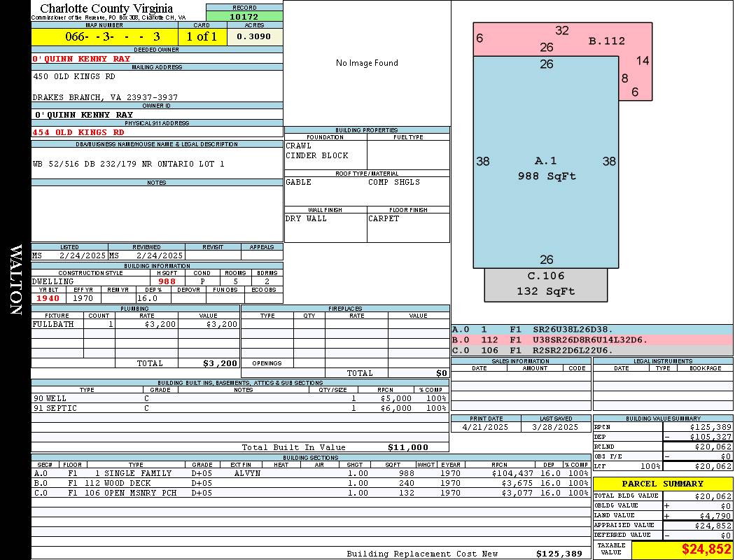Click the 'No Image Found' photo placeholder
The image size is (735, 560).
coord(367,63)
